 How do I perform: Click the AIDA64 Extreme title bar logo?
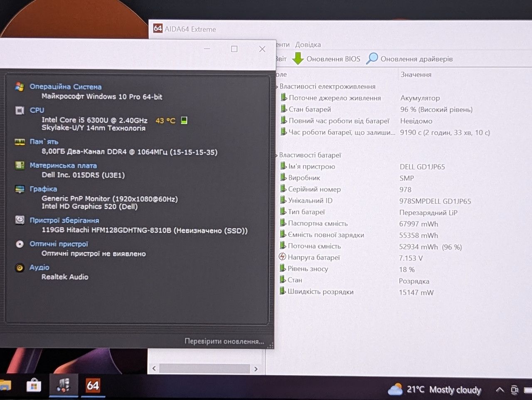tap(158, 28)
